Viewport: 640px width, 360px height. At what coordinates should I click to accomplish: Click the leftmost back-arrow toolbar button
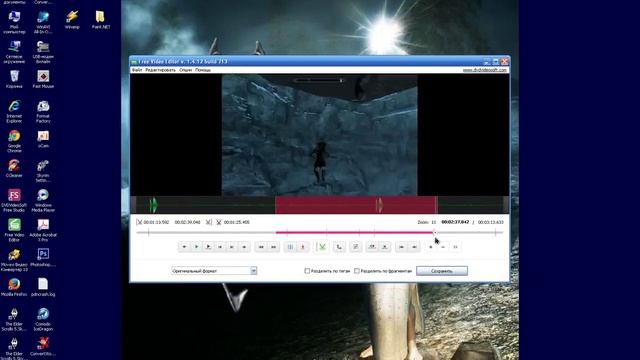(x=184, y=247)
